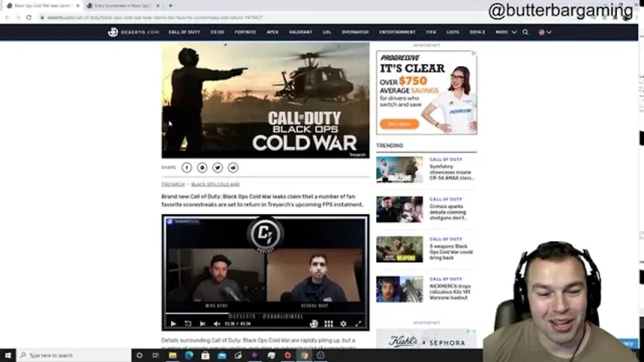This screenshot has height=362, width=644.
Task: Go to the FIFA nav section
Action: click(x=431, y=32)
